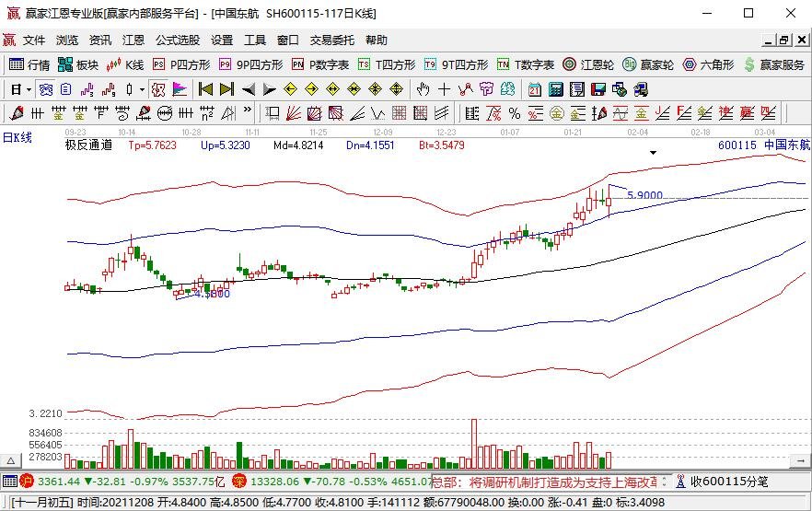Switch to K线 chart view
The height and width of the screenshot is (511, 812).
pyautogui.click(x=125, y=64)
